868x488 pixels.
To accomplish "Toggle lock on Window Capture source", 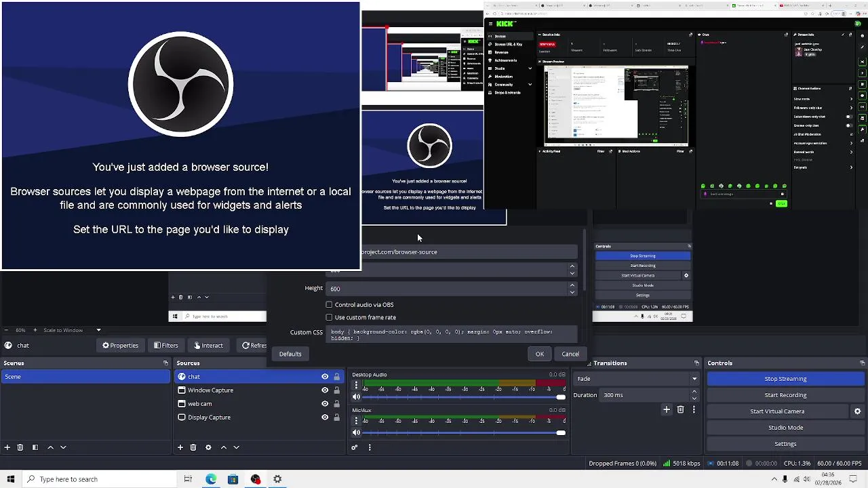I will tap(336, 390).
